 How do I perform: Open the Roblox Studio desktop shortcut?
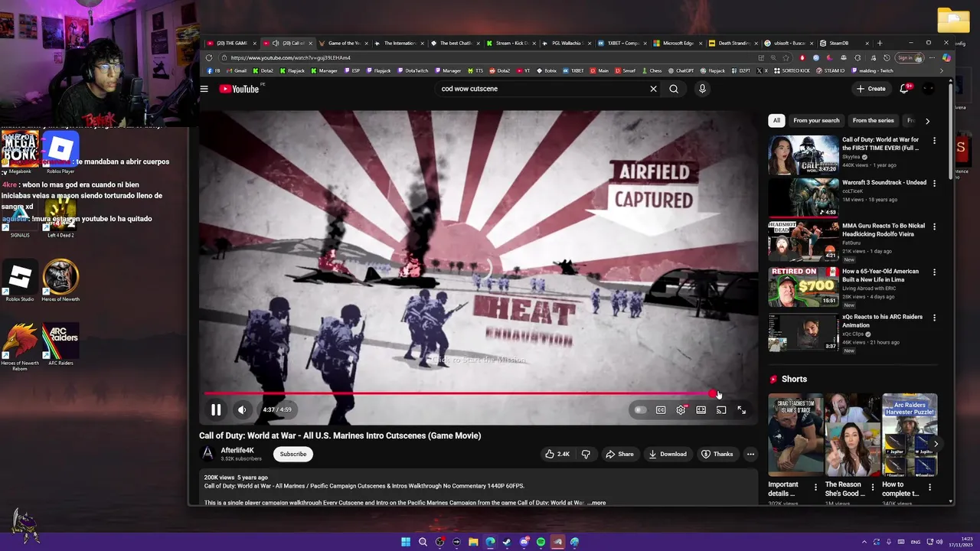(21, 280)
